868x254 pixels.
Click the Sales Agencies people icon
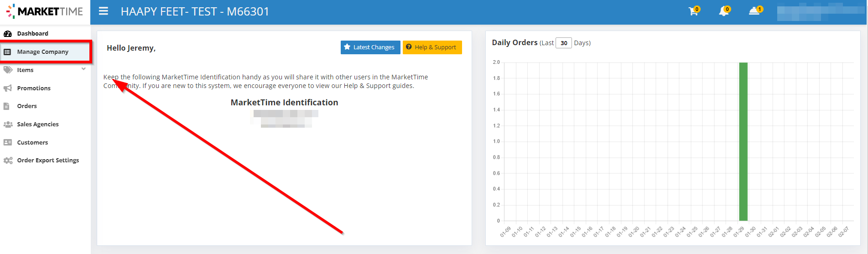click(x=8, y=124)
